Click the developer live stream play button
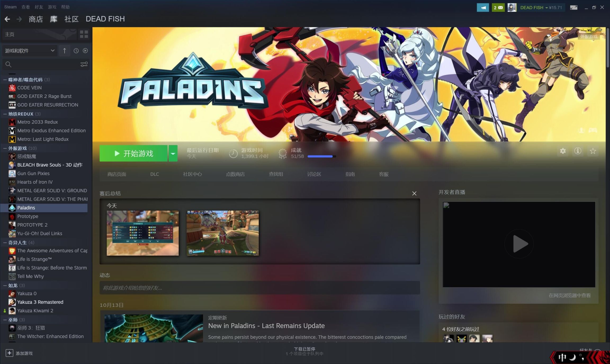The image size is (610, 364). pos(519,244)
